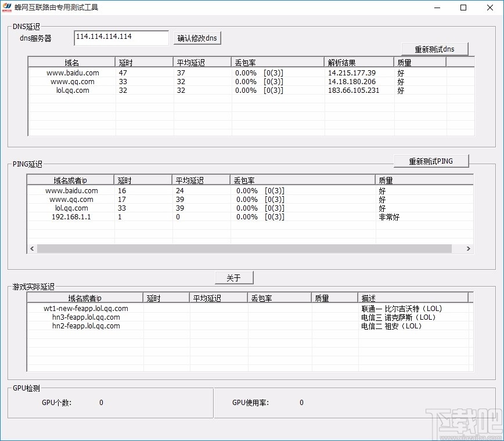The image size is (504, 441).
Task: Click the bee network logo in title bar
Action: point(8,7)
